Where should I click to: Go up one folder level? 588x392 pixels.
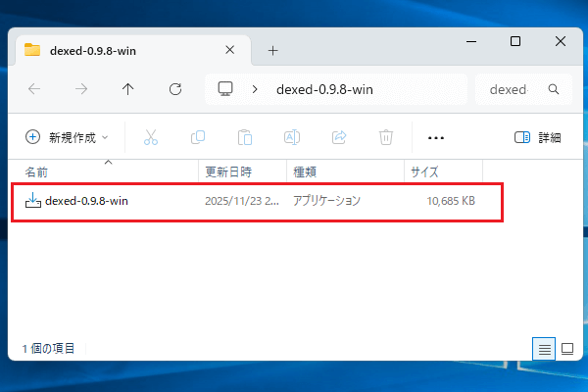click(128, 89)
